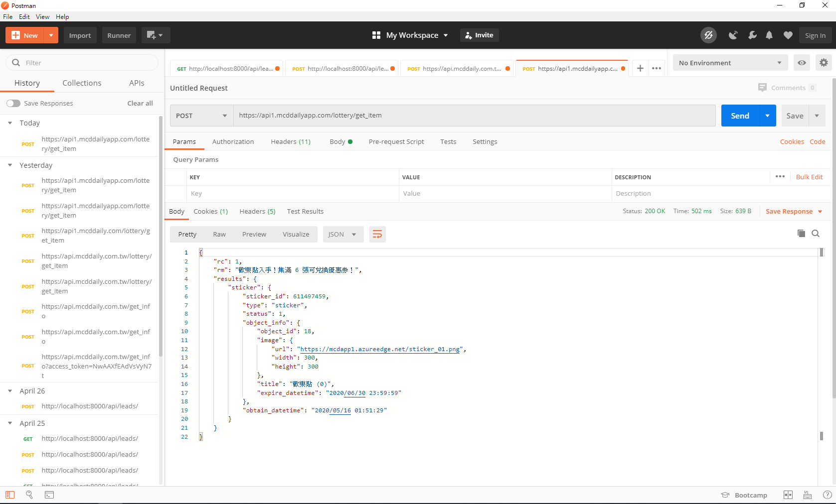Switch to the APIs sidebar tab
This screenshot has height=504, width=836.
[x=137, y=83]
